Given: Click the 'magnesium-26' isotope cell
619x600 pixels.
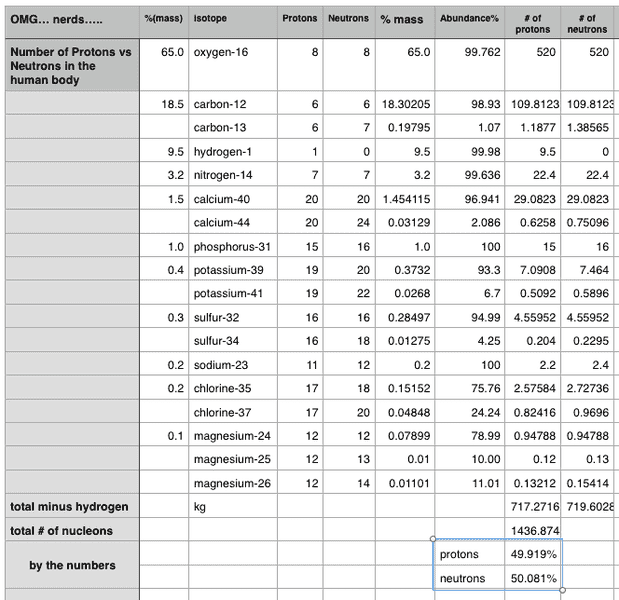Looking at the screenshot, I should tap(233, 483).
